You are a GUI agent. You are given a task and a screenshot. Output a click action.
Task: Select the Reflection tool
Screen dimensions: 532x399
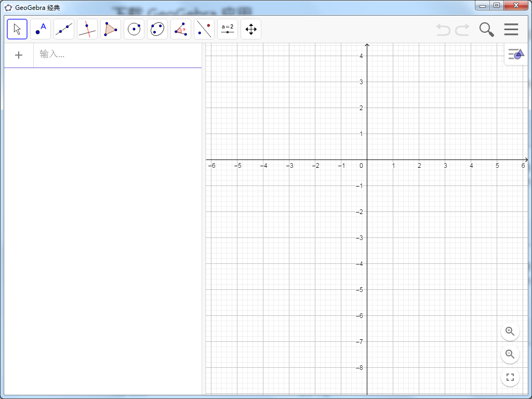point(204,29)
